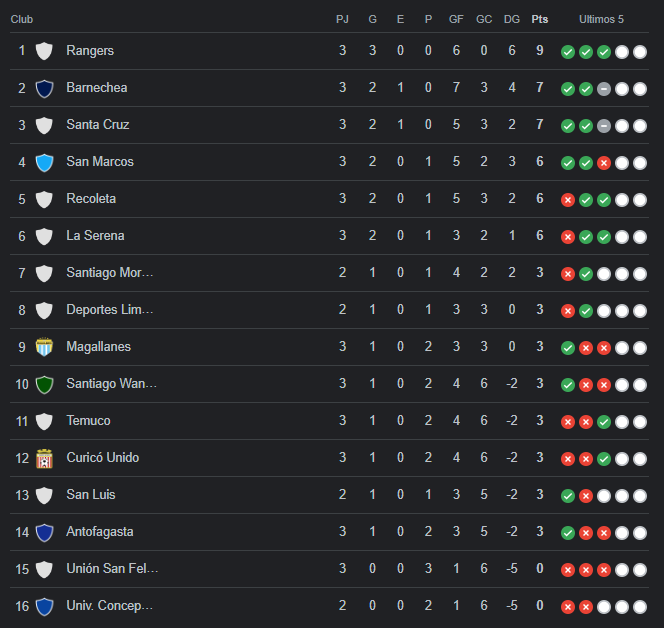The height and width of the screenshot is (628, 664).
Task: Click the DG column header
Action: (x=512, y=19)
